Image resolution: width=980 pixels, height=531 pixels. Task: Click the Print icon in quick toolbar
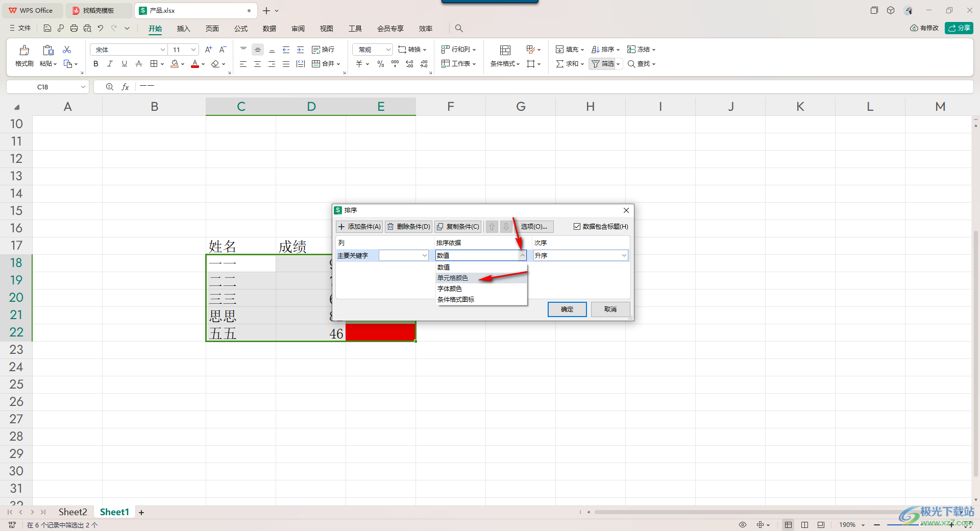click(74, 28)
